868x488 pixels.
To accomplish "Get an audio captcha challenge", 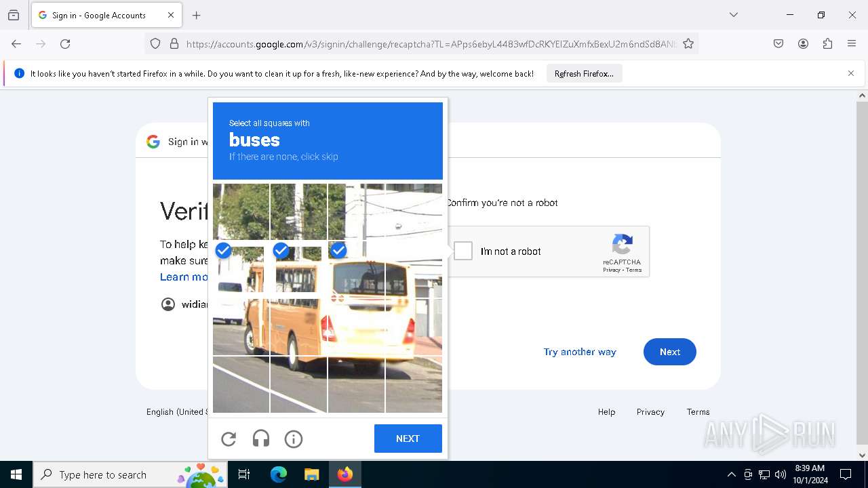I will [x=261, y=439].
